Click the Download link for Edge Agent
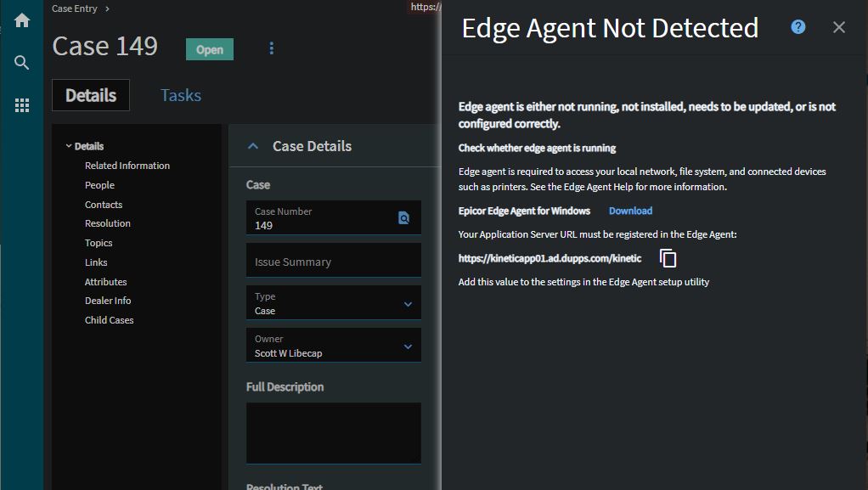The height and width of the screenshot is (490, 868). click(x=630, y=211)
